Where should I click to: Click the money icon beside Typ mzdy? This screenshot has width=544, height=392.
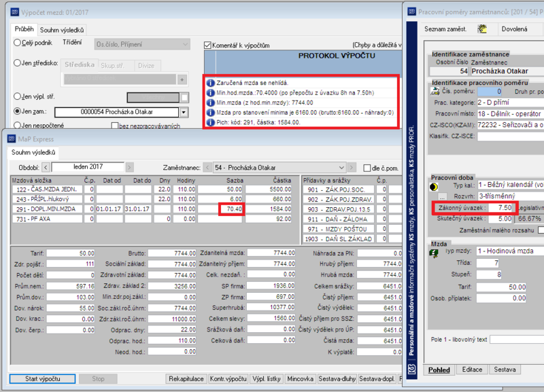pyautogui.click(x=434, y=253)
